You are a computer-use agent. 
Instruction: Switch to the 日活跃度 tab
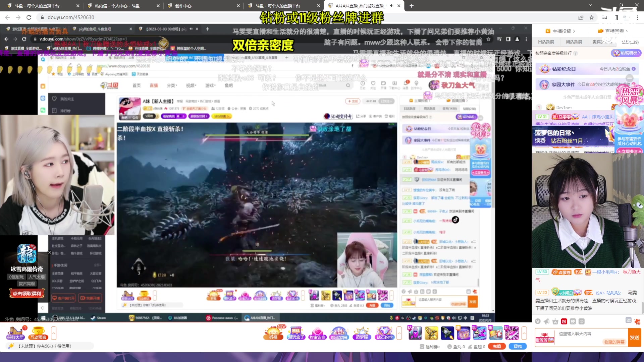click(x=546, y=42)
